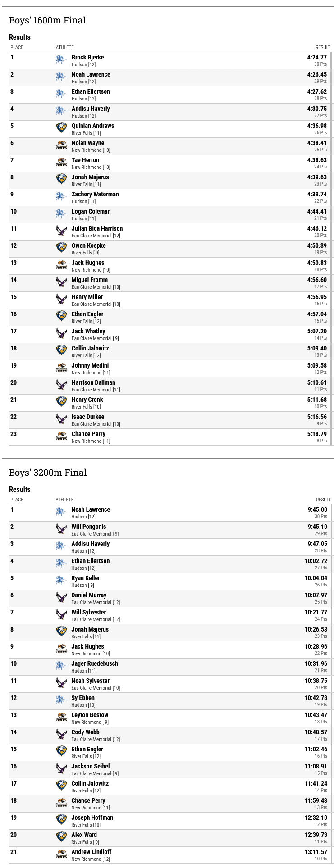334x868 pixels.
Task: Click Hudson logo beside Ryan Keller
Action: [61, 580]
